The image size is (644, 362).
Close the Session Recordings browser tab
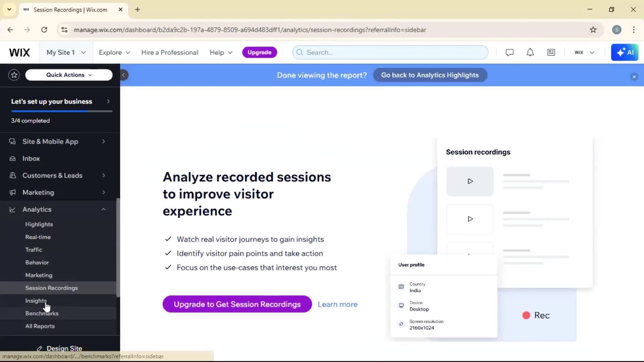pyautogui.click(x=120, y=9)
